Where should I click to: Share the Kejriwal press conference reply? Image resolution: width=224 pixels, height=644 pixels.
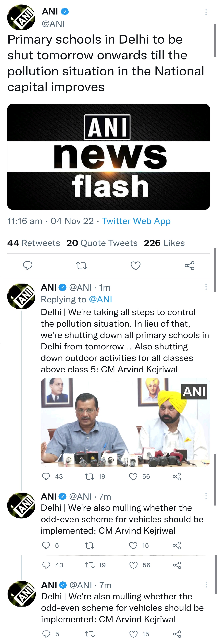[x=176, y=476]
